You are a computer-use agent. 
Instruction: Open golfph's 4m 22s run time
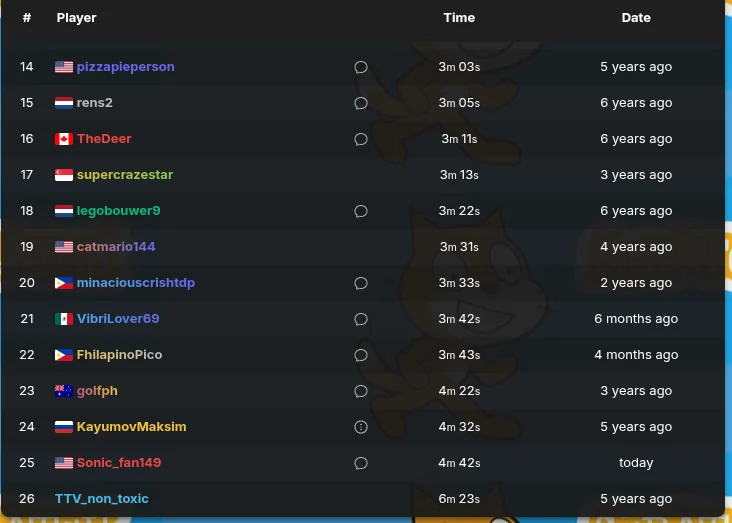(459, 391)
